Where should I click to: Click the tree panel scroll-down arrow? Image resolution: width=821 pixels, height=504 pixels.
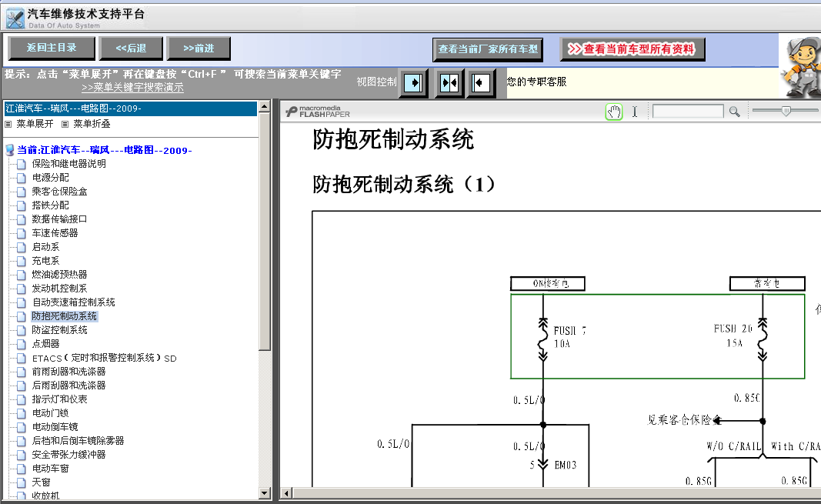(x=265, y=493)
